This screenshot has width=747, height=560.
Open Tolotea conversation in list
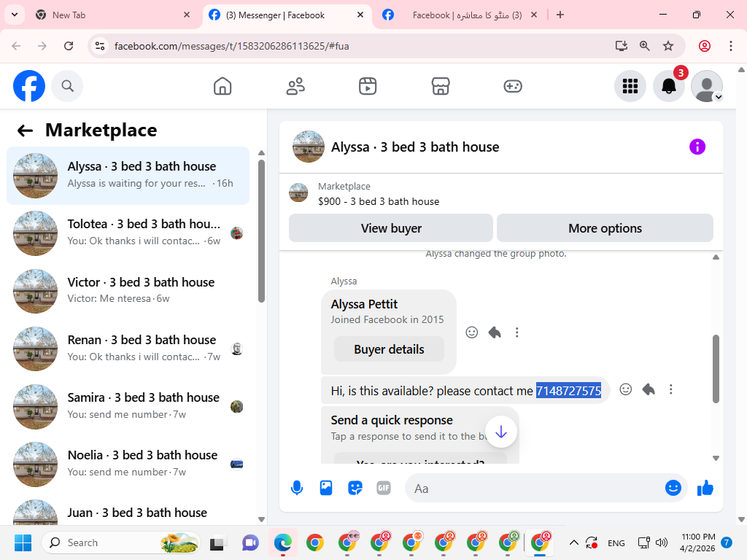pos(128,233)
